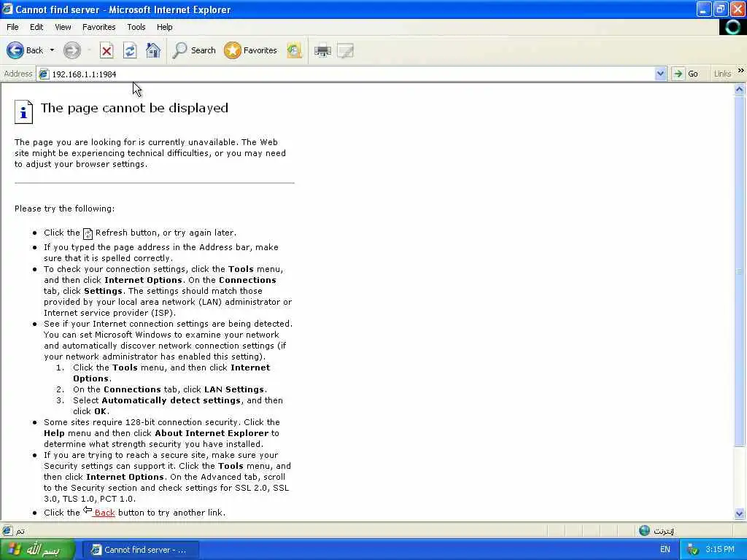
Task: Click the greyed Forward arrow button
Action: coord(72,50)
